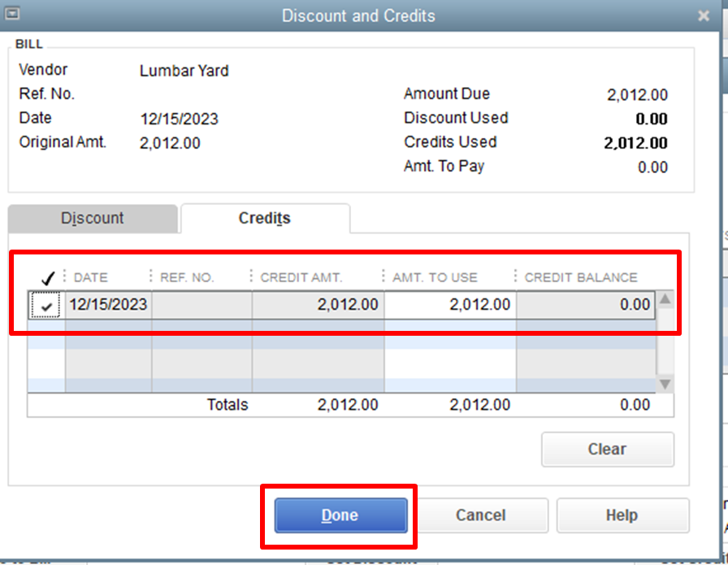This screenshot has height=565, width=728.
Task: Click the bill date 12/15/2023 value
Action: [180, 119]
